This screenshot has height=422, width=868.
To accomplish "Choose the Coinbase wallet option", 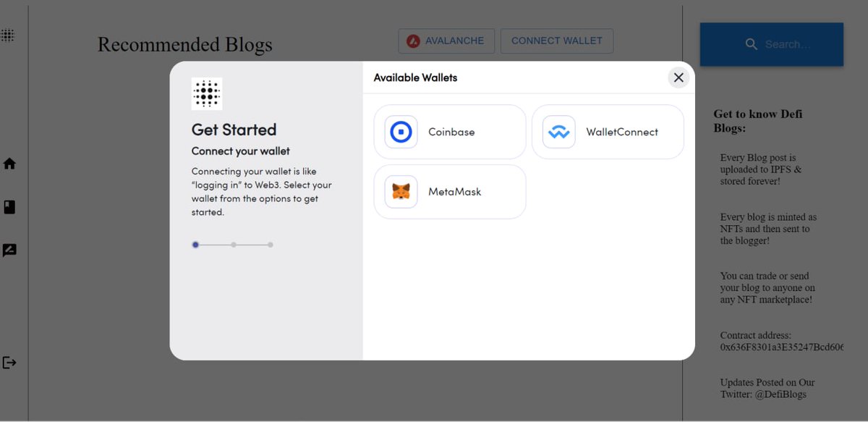I will [x=450, y=132].
